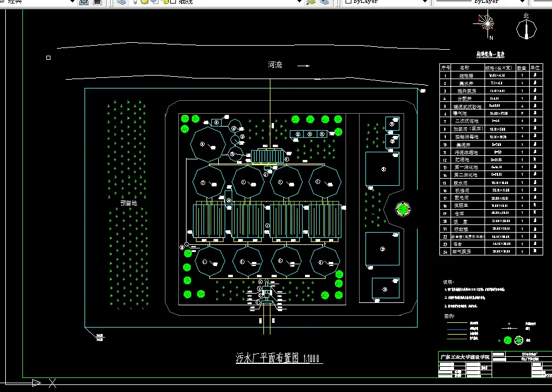This screenshot has width=552, height=392.
Task: Click the 空气泵房 row name in the table
Action: click(x=462, y=251)
